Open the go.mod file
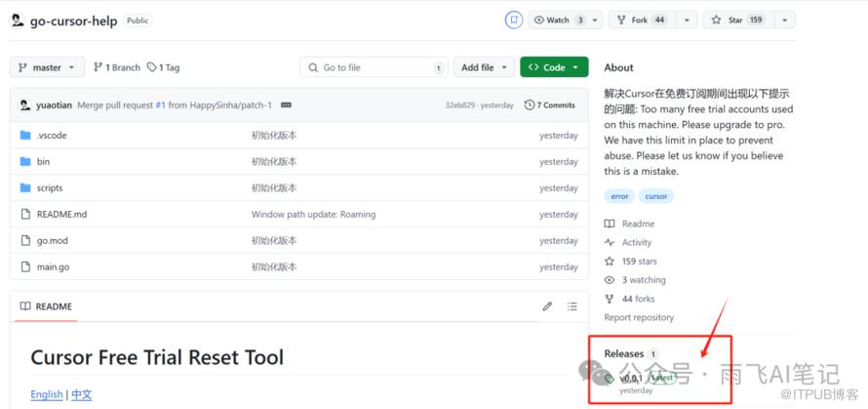The image size is (868, 409). click(53, 240)
